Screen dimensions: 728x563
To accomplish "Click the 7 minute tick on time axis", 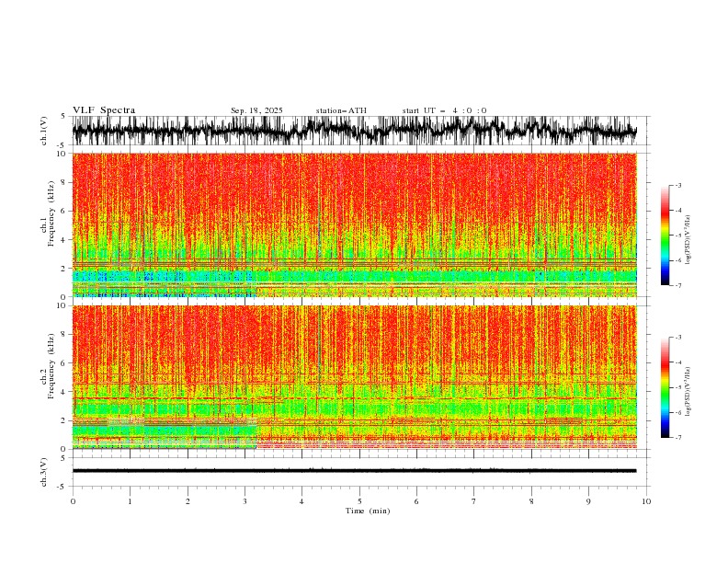I will pyautogui.click(x=474, y=501).
